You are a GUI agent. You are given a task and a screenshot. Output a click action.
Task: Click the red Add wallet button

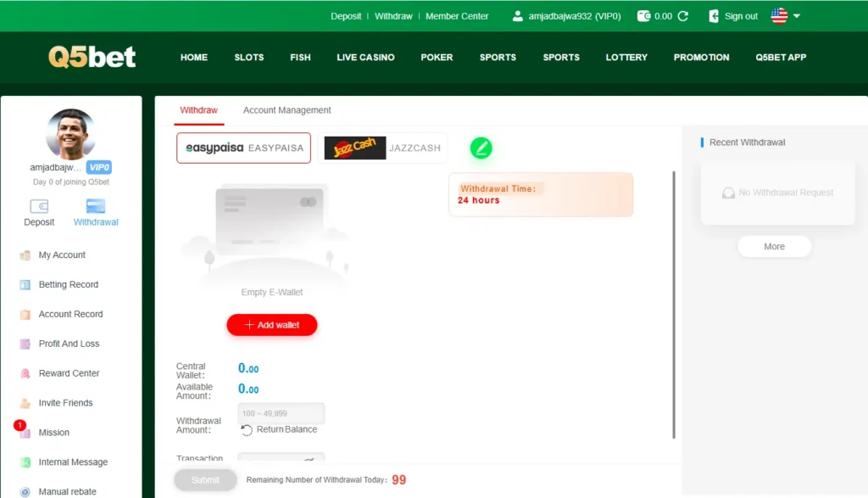coord(271,325)
